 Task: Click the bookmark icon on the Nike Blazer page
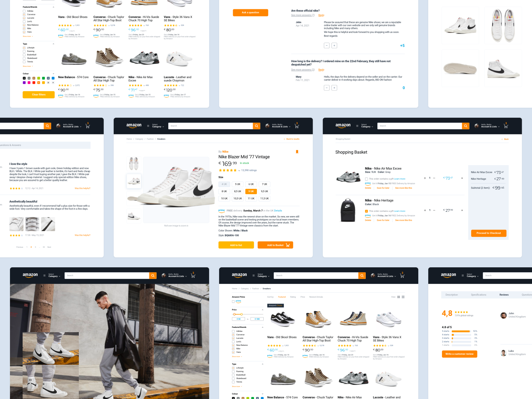[297, 152]
